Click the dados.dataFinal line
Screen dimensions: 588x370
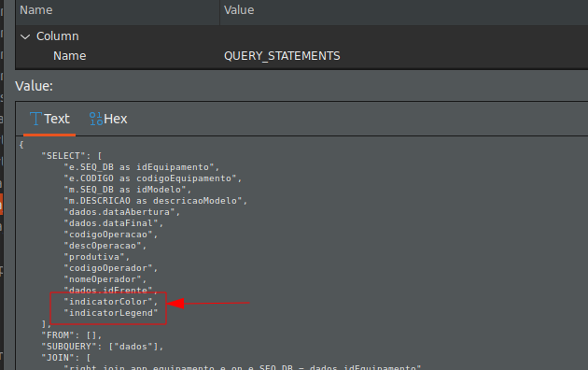[114, 223]
